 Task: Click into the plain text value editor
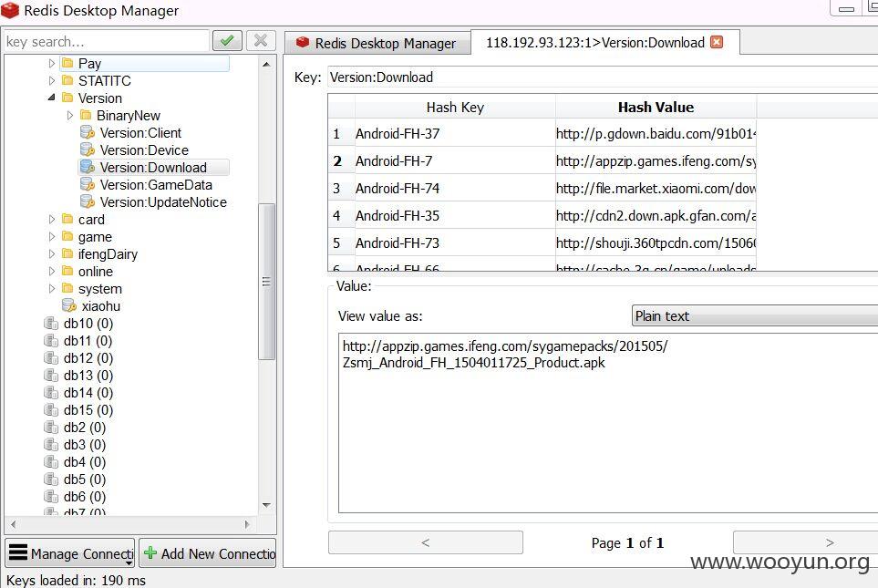pyautogui.click(x=608, y=423)
